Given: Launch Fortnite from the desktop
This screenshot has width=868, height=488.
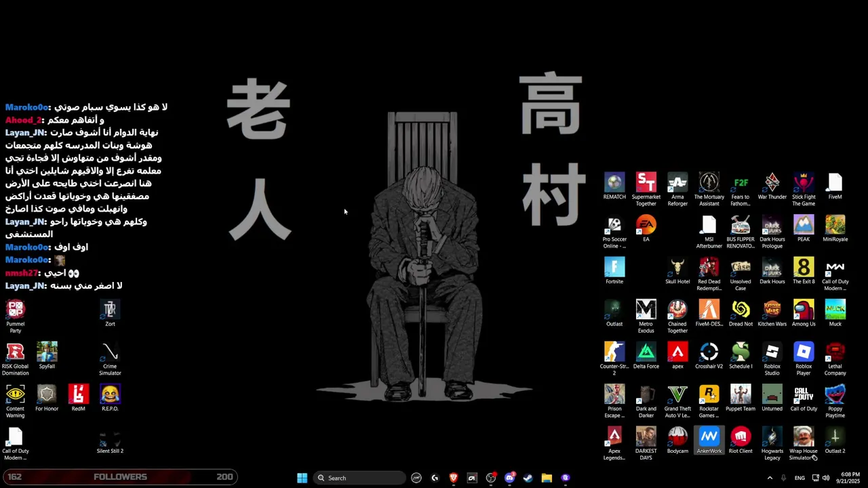Looking at the screenshot, I should 614,271.
